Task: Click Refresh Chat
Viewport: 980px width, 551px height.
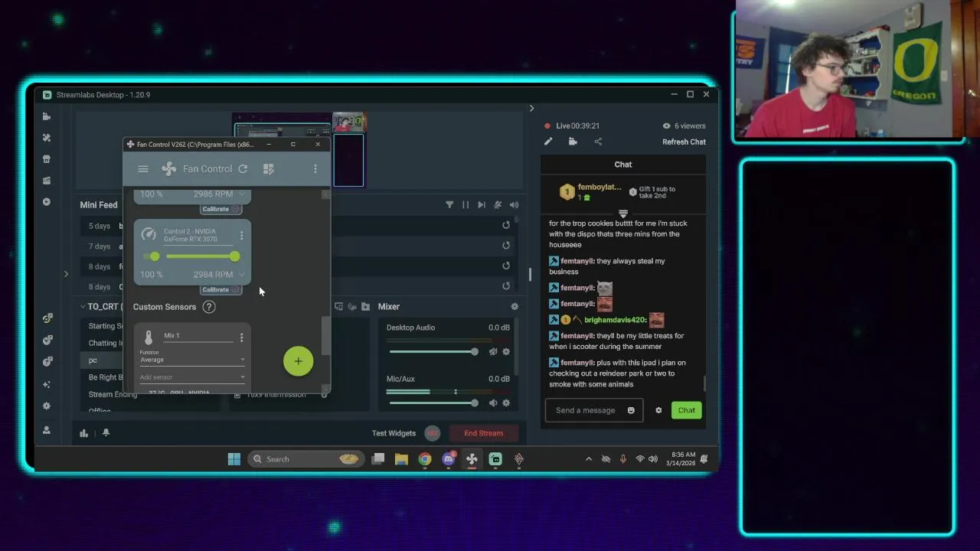Action: 684,142
